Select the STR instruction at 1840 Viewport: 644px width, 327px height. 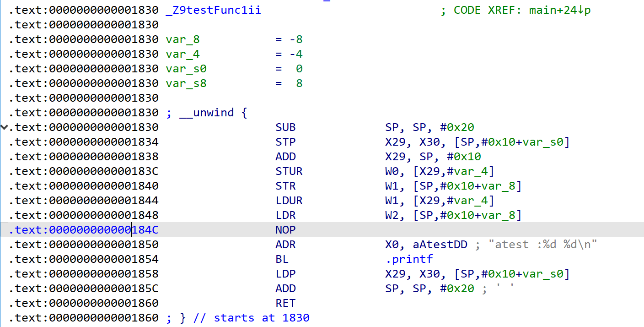tap(286, 186)
